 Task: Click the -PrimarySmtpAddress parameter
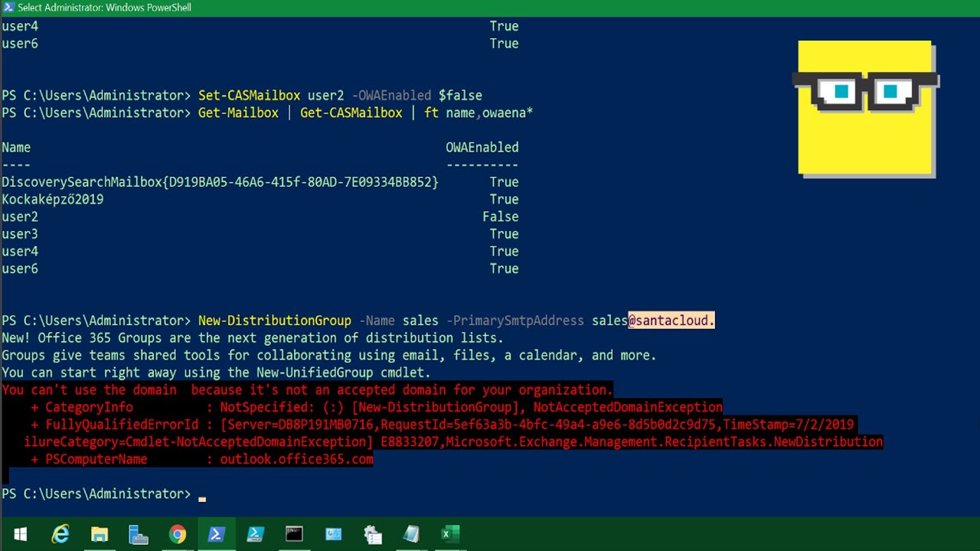[514, 321]
